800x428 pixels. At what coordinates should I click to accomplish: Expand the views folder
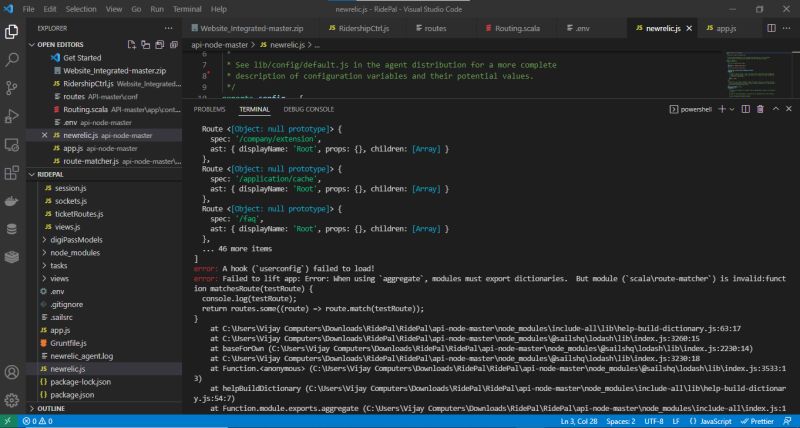(59, 279)
